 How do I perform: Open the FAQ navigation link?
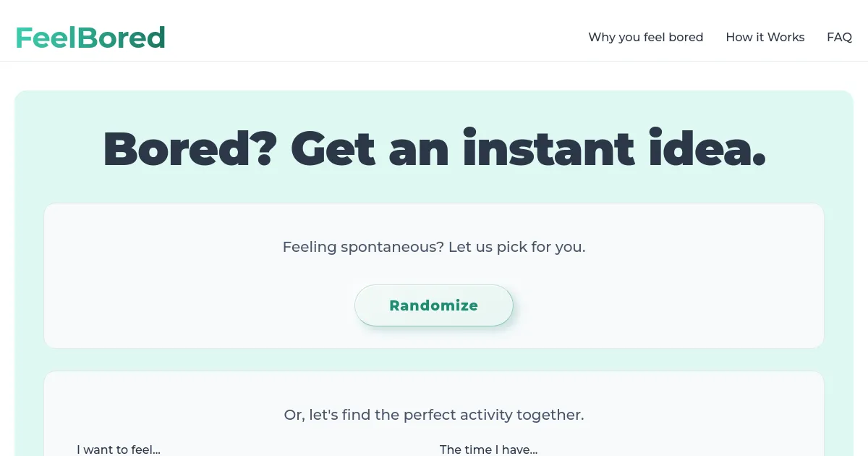pyautogui.click(x=839, y=37)
